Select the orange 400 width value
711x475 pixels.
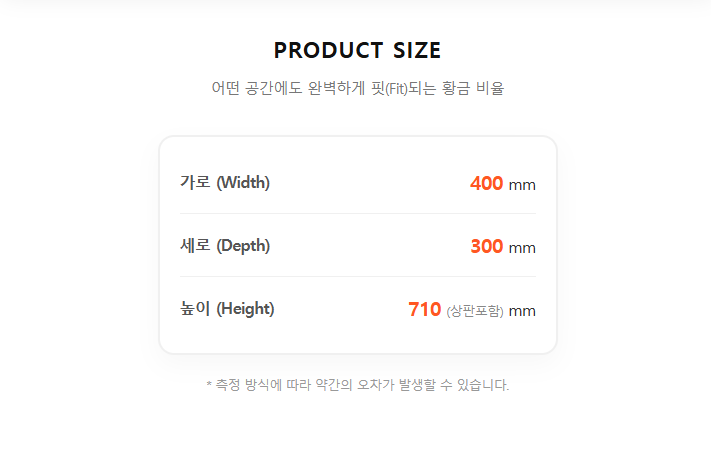point(486,183)
